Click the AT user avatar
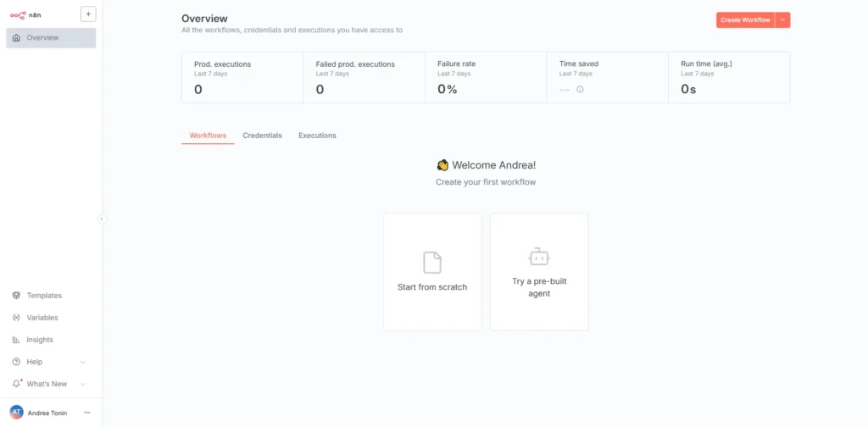Image resolution: width=868 pixels, height=427 pixels. pos(16,413)
